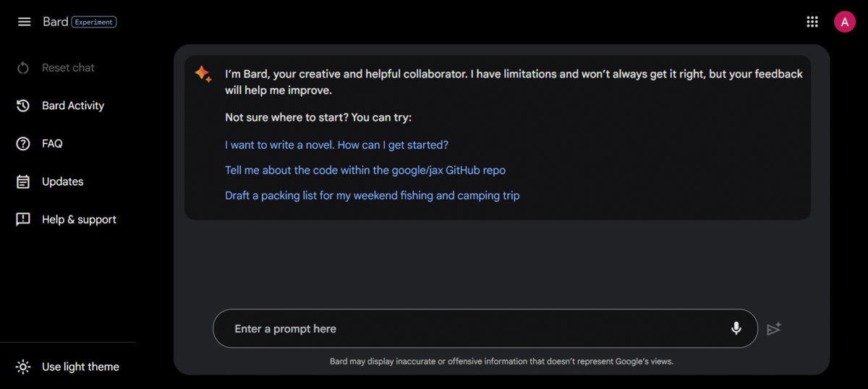Select Updates in the sidebar
This screenshot has height=389, width=868.
tap(63, 181)
